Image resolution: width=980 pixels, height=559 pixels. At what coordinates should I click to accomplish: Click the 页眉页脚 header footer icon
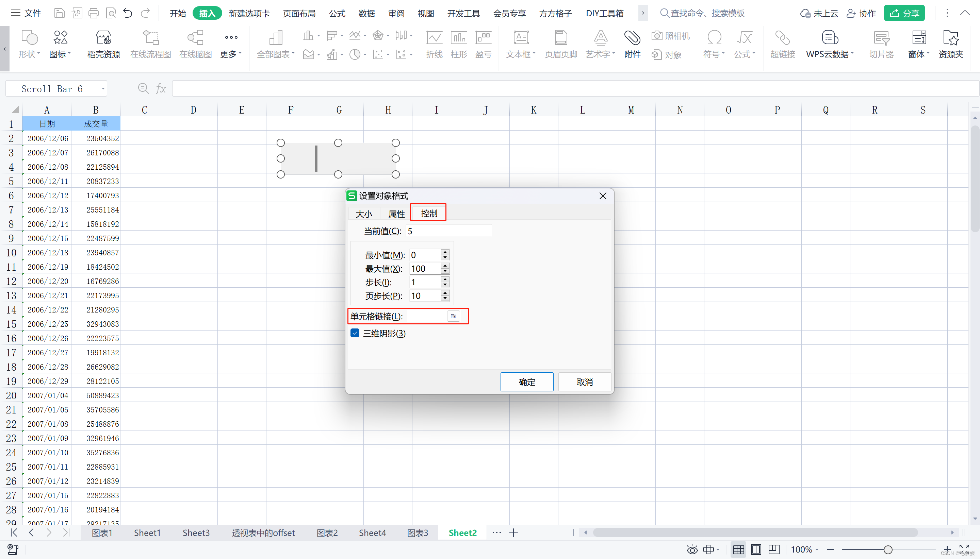tap(561, 45)
